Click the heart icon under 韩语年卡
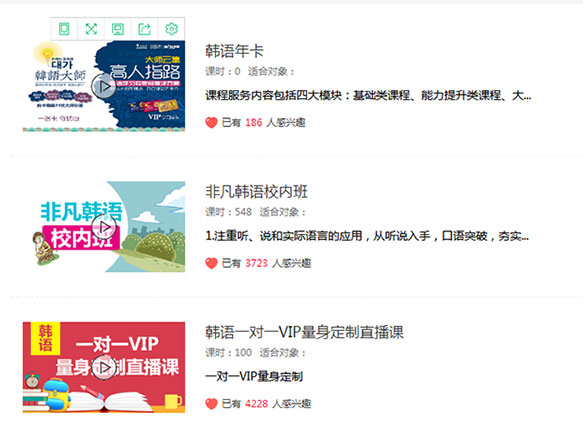This screenshot has width=583, height=430. pos(211,122)
